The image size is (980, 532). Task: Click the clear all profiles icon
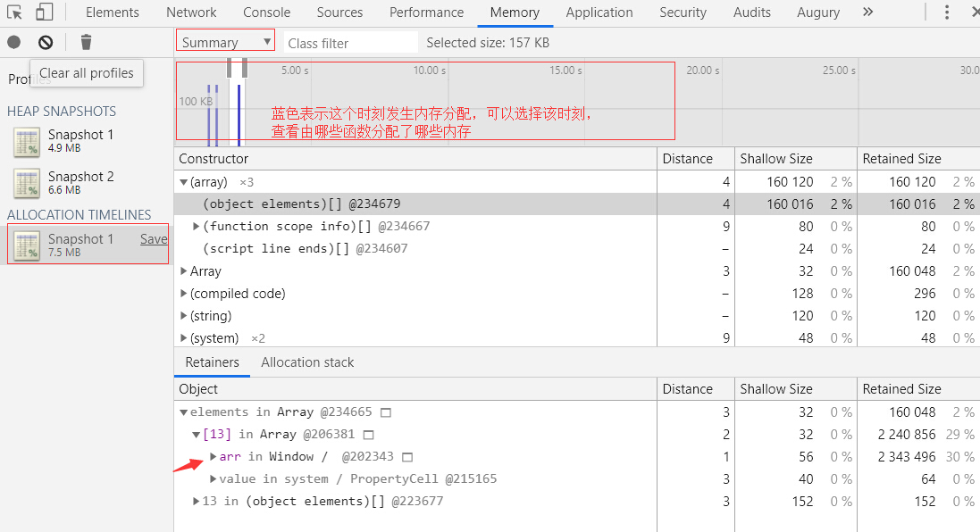(x=45, y=42)
